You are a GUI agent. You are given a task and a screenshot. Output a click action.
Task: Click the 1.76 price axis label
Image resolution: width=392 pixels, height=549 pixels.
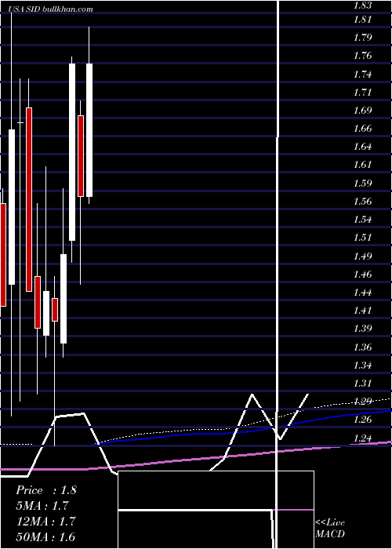pos(362,56)
